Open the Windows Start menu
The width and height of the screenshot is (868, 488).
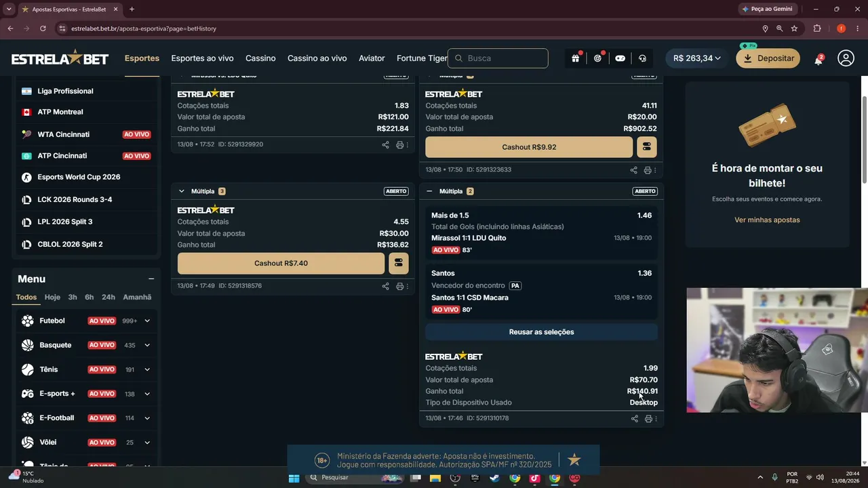coord(294,478)
